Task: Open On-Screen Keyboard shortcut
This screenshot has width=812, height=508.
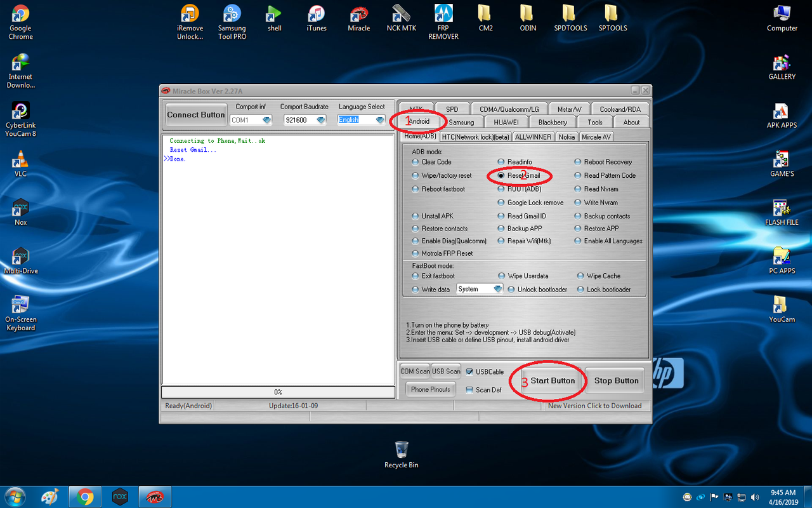Action: 20,314
